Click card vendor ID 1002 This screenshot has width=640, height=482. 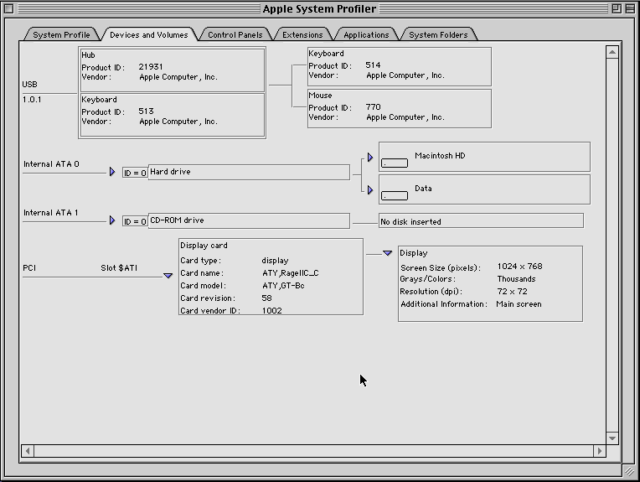pos(271,311)
